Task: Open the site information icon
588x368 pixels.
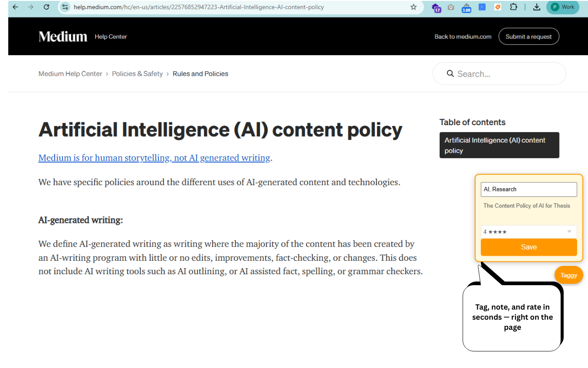Action: [x=65, y=7]
